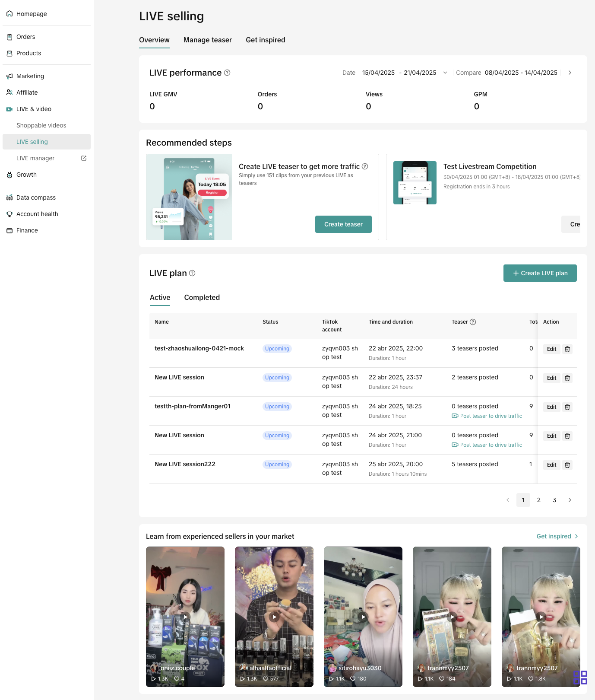Click the Homepage house icon in sidebar

click(9, 14)
